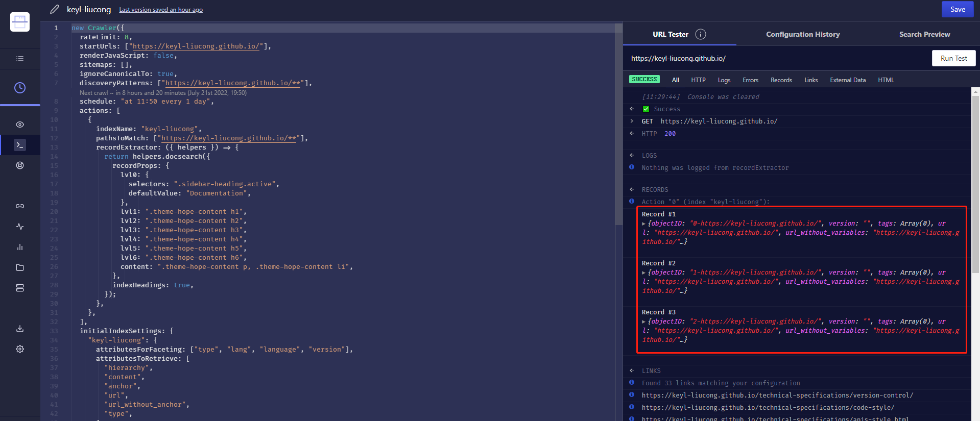Click the Run Test button
Image resolution: width=980 pixels, height=421 pixels.
click(x=953, y=58)
